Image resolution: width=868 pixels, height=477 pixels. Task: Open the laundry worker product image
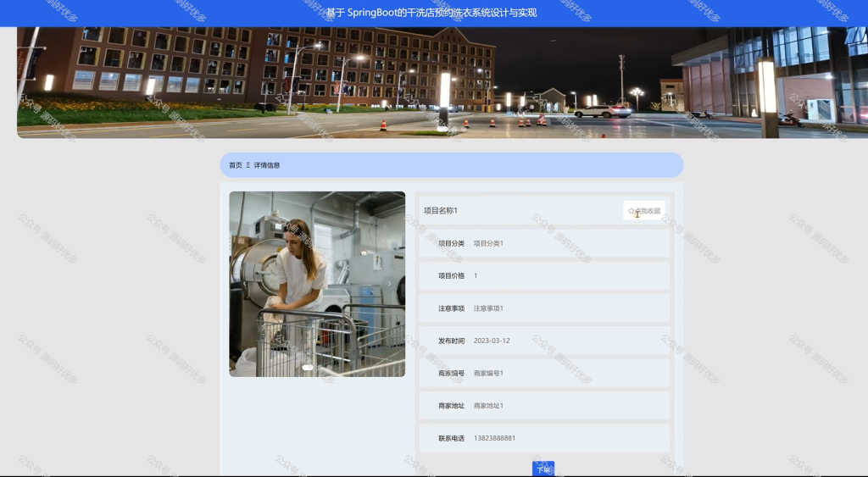point(317,284)
